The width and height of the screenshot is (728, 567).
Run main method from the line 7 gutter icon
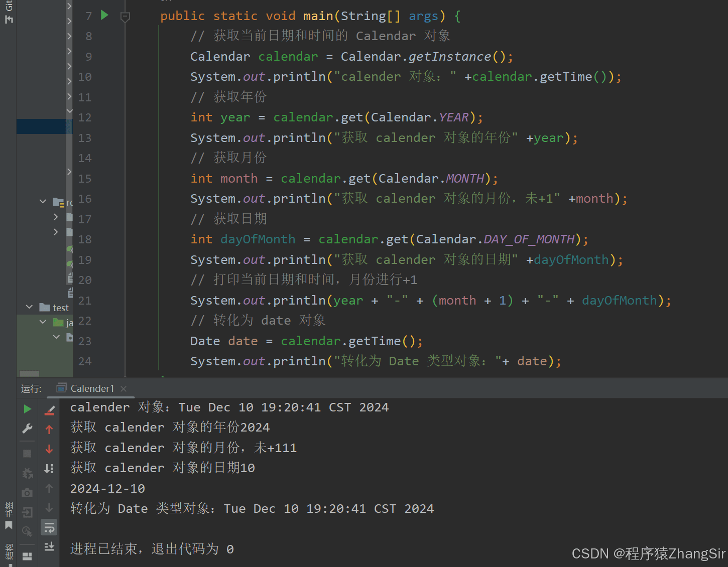(x=104, y=15)
